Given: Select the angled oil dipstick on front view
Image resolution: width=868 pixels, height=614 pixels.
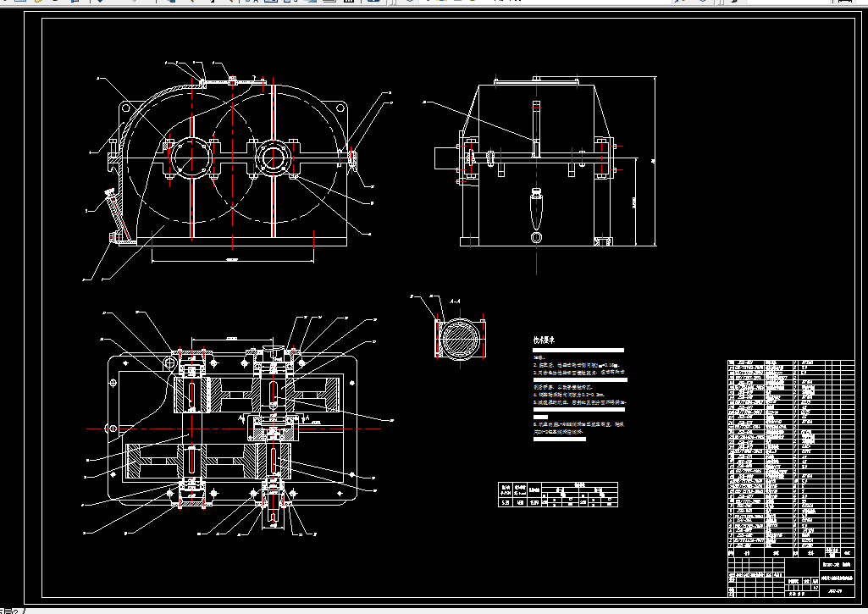Looking at the screenshot, I should tap(118, 214).
